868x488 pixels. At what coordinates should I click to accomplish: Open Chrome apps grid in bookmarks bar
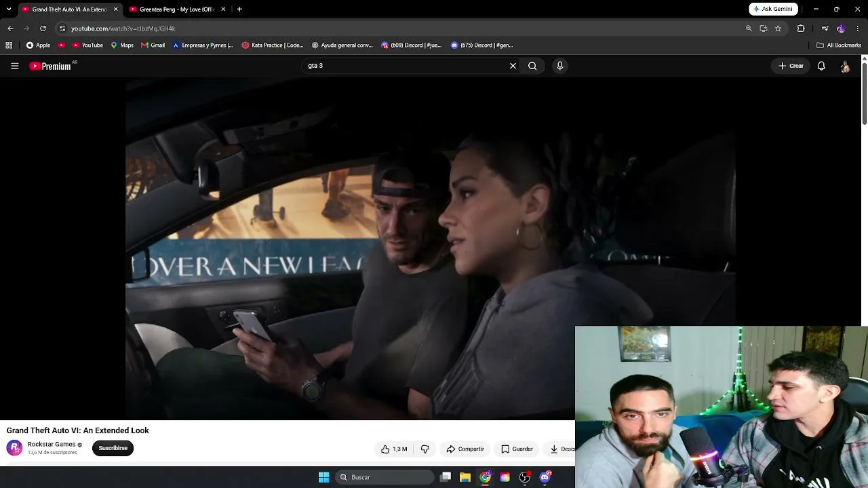(x=9, y=45)
